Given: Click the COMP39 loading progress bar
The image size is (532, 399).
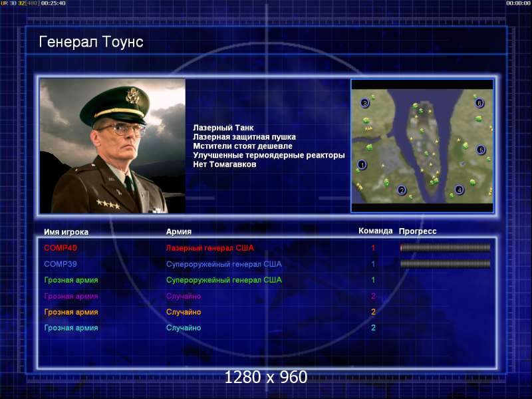Looking at the screenshot, I should [445, 263].
